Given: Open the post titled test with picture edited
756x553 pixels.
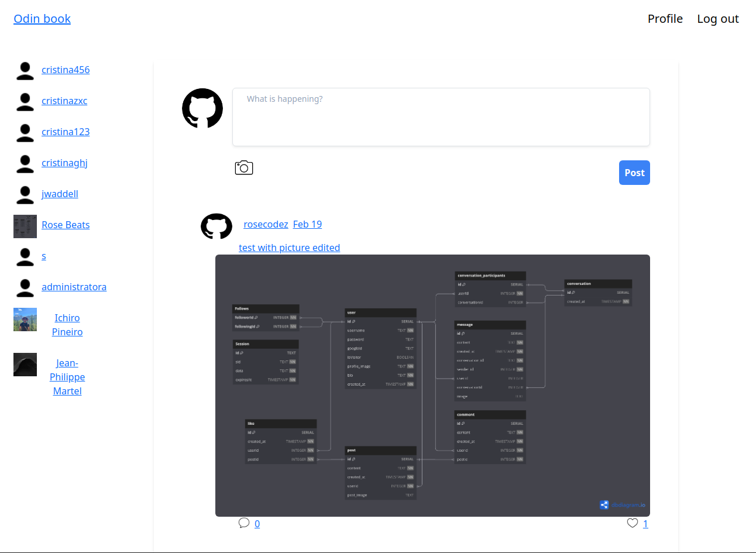Looking at the screenshot, I should pyautogui.click(x=289, y=248).
